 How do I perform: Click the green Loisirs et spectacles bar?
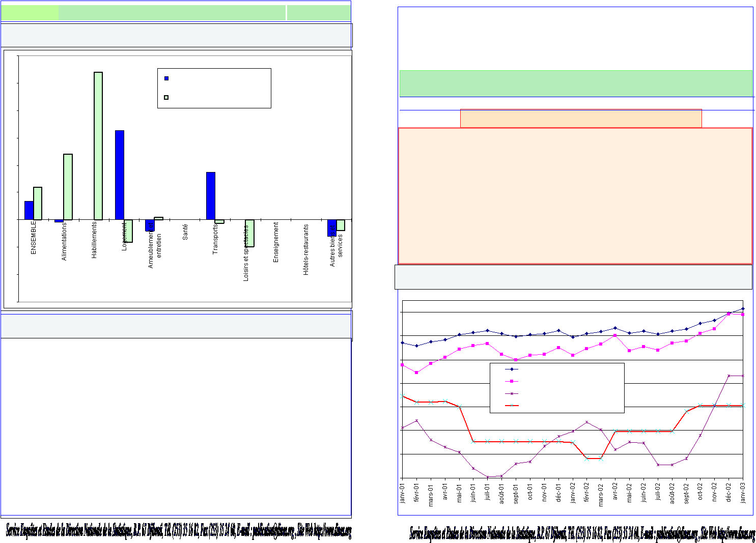click(x=249, y=233)
